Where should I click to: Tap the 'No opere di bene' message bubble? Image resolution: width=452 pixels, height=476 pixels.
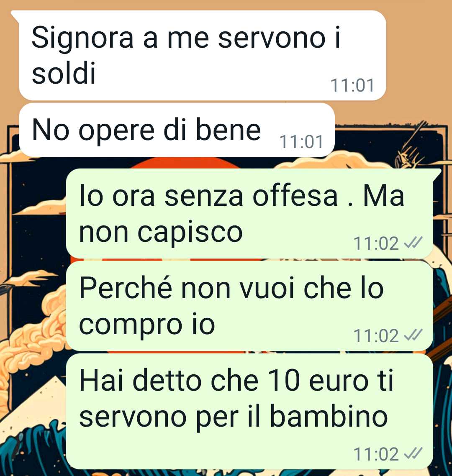click(x=177, y=130)
